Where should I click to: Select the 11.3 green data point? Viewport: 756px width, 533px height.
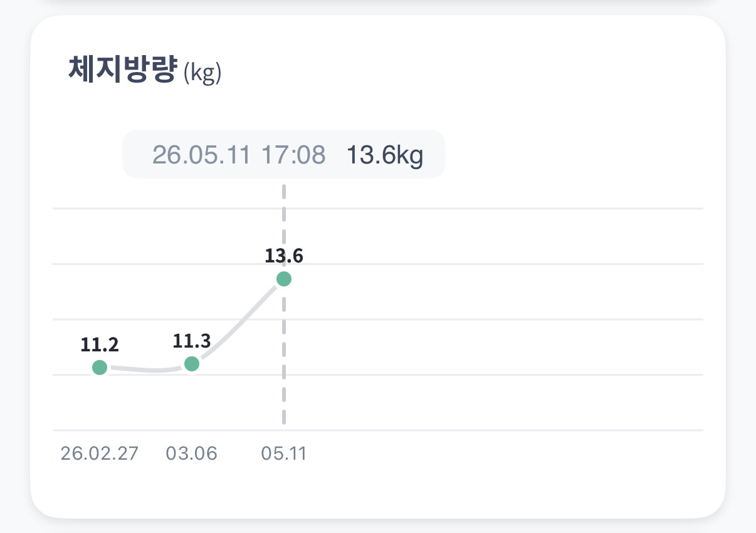[192, 364]
